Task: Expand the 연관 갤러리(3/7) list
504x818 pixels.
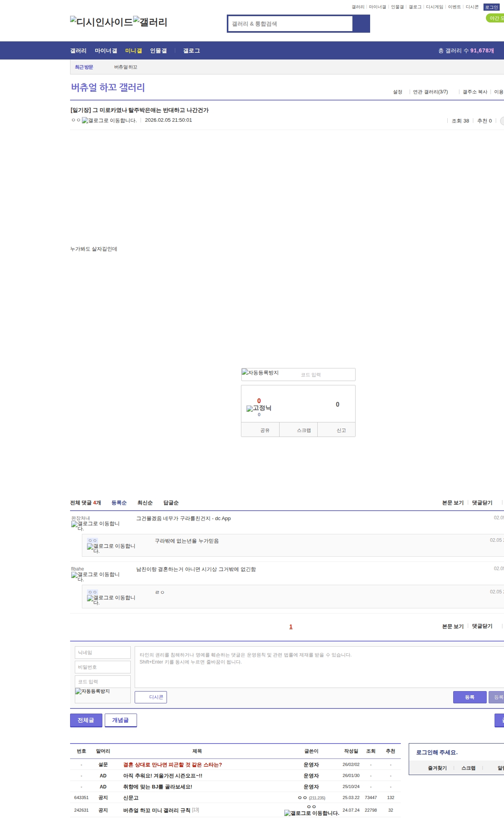Action: [x=430, y=92]
